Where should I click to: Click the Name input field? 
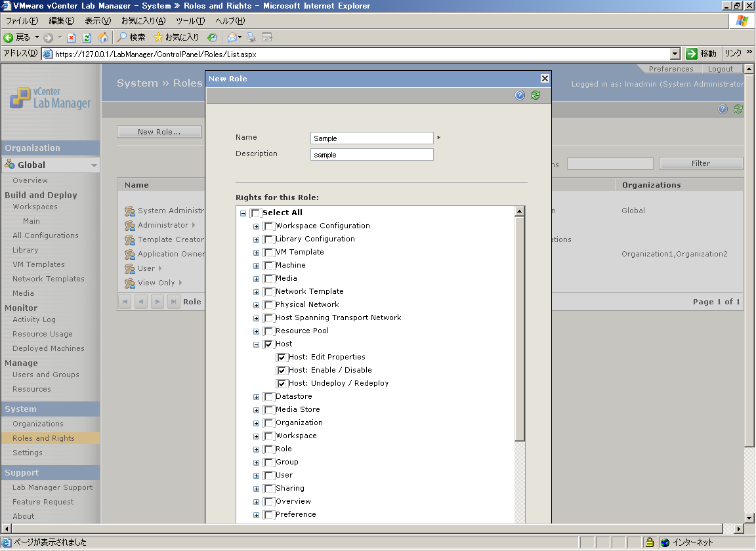(x=371, y=138)
